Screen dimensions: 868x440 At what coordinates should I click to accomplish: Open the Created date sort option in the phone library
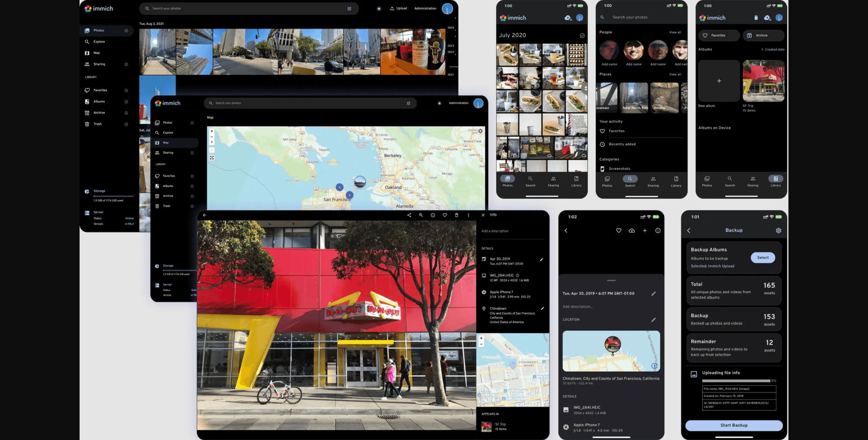(x=773, y=49)
